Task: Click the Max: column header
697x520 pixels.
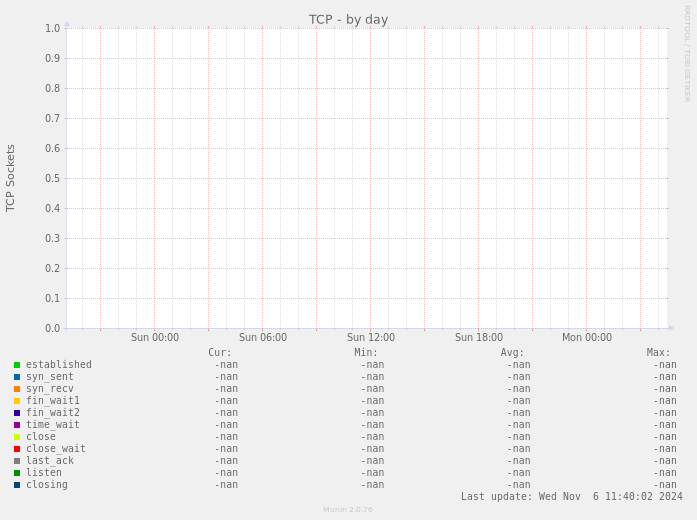Action: (658, 353)
